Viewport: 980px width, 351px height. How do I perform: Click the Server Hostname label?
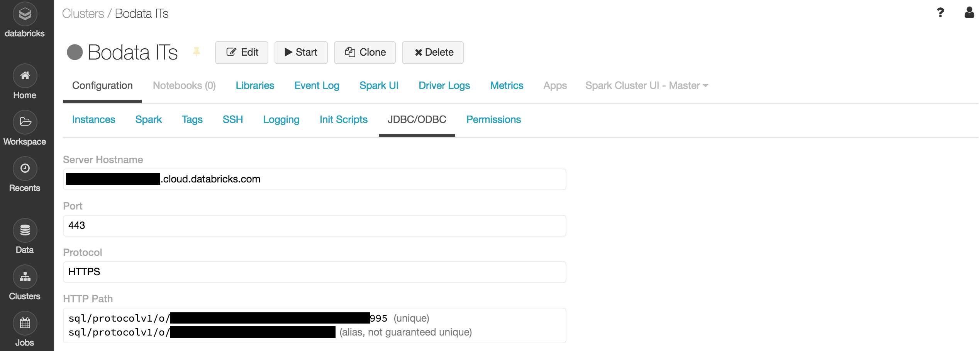coord(103,160)
